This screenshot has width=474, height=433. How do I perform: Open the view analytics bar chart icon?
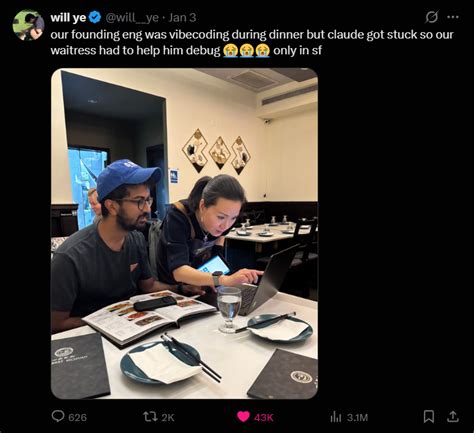(336, 417)
